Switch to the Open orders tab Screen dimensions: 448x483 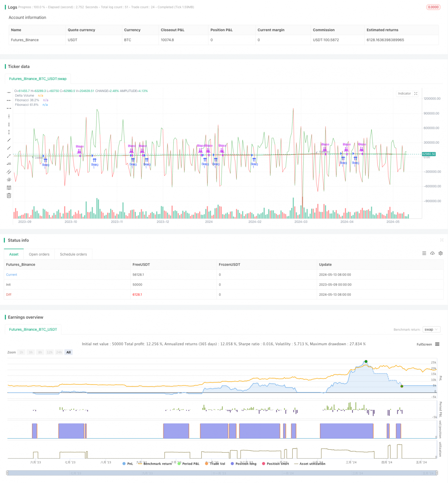[39, 254]
